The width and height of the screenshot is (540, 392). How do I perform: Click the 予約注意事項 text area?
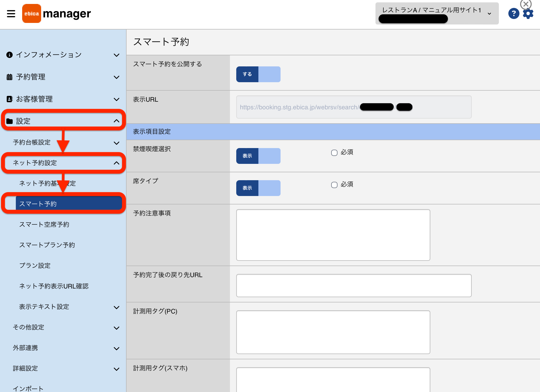(333, 235)
